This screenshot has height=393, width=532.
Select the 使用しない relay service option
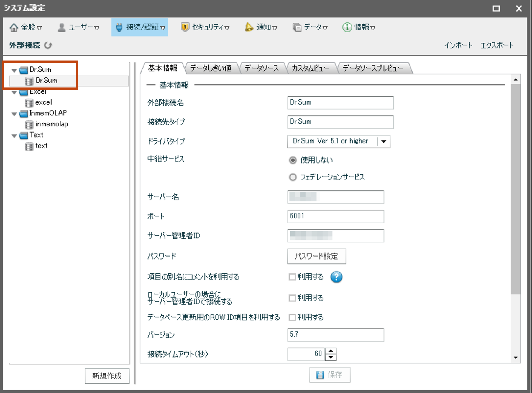[293, 160]
